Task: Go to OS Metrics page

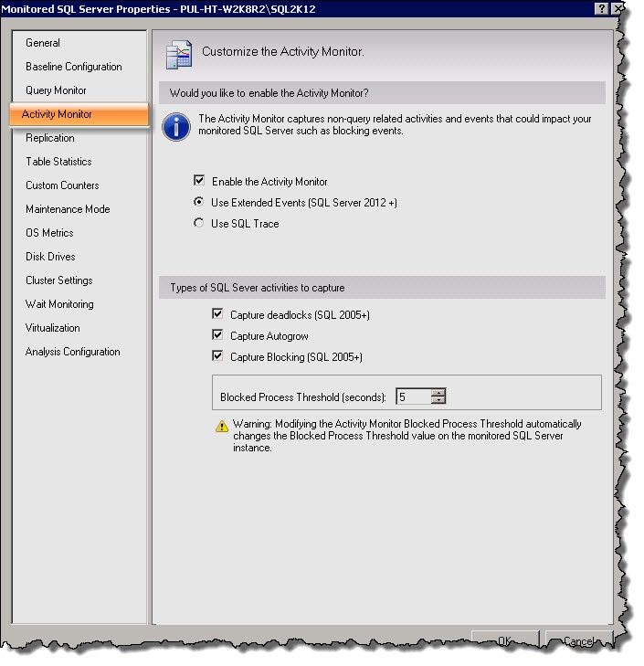Action: [49, 233]
